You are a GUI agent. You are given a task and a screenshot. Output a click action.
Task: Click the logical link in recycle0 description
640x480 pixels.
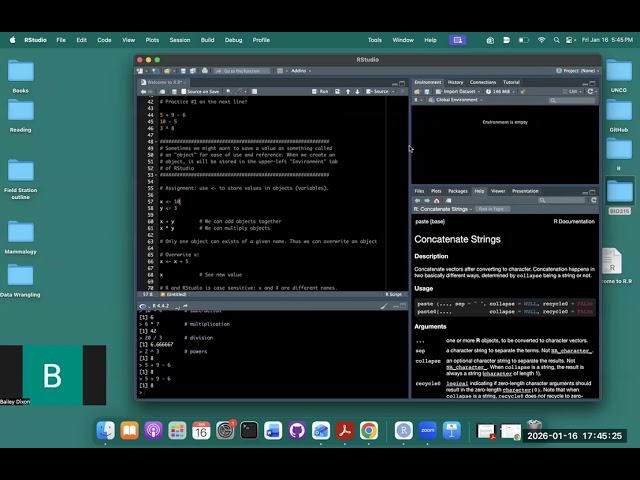point(457,383)
